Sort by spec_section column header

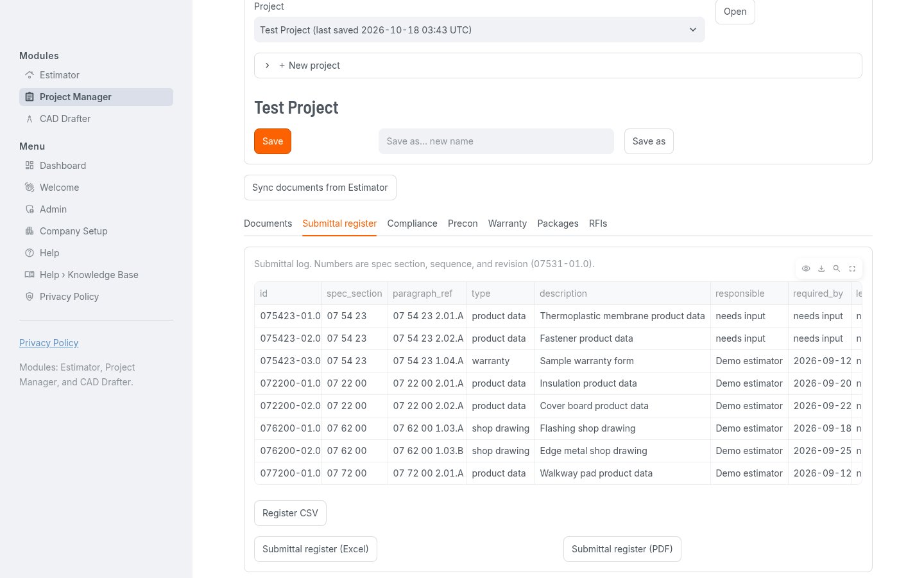[354, 293]
